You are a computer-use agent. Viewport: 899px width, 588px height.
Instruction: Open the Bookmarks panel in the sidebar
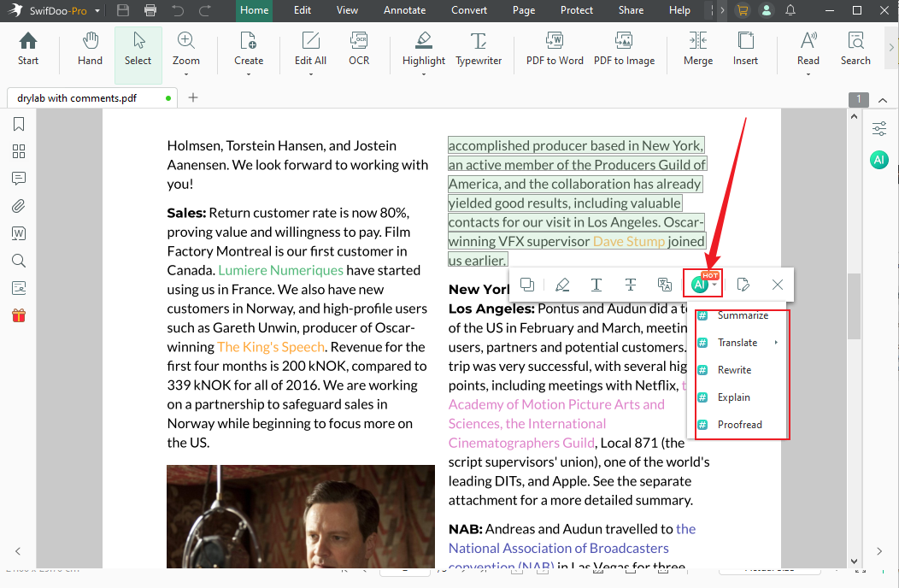18,124
